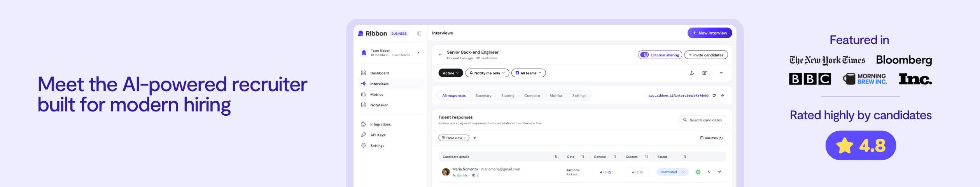Click the Invite candidates button
This screenshot has height=187, width=980.
705,55
